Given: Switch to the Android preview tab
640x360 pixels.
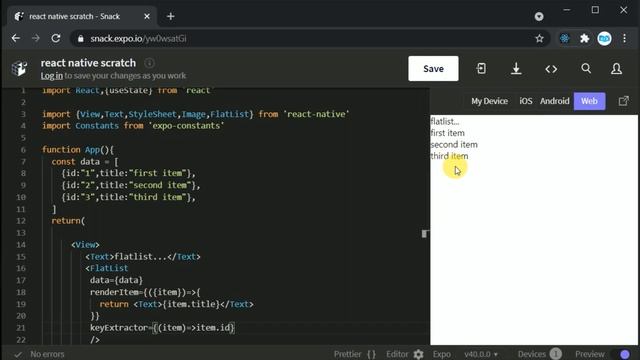Looking at the screenshot, I should pyautogui.click(x=554, y=101).
